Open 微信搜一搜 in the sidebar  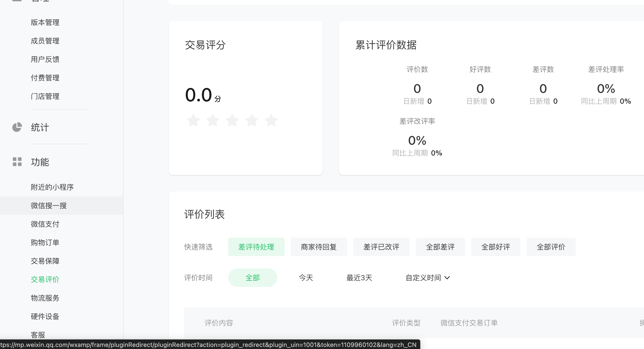tap(49, 206)
